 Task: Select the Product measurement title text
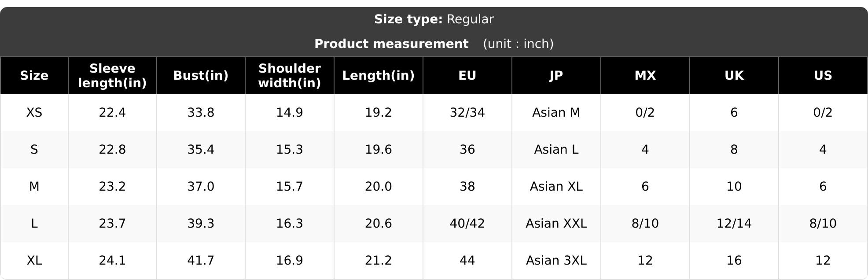click(391, 44)
